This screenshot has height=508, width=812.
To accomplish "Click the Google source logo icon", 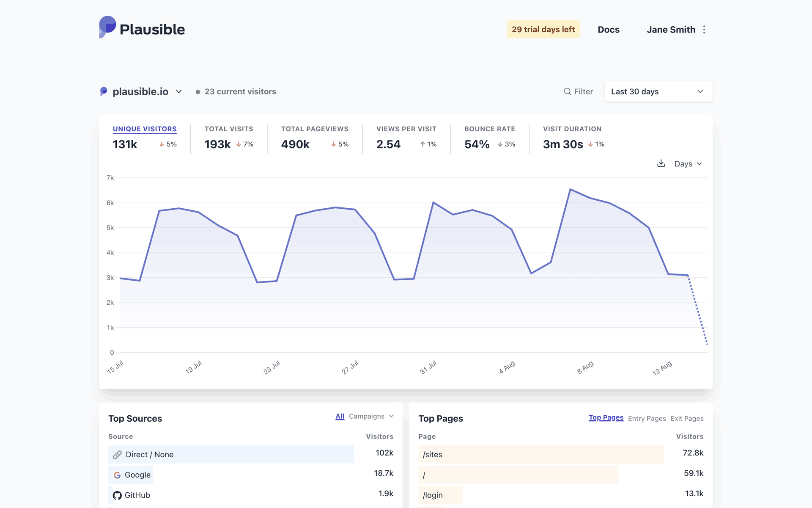I will [x=117, y=475].
